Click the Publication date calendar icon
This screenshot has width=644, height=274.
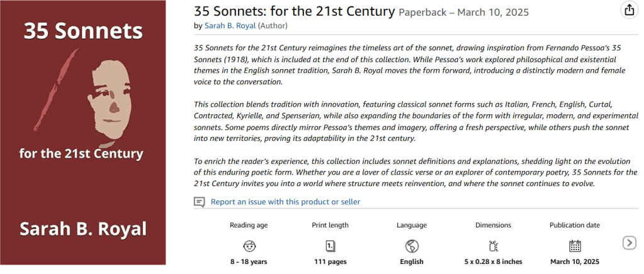575,245
